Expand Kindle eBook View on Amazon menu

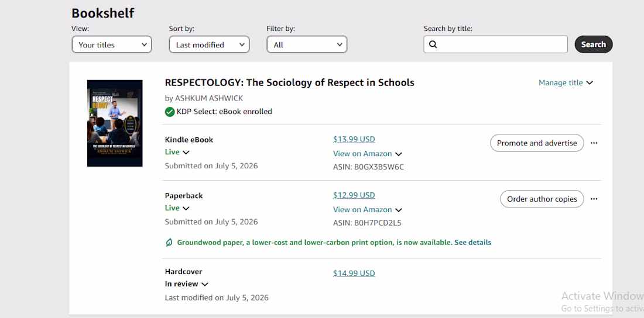point(398,154)
